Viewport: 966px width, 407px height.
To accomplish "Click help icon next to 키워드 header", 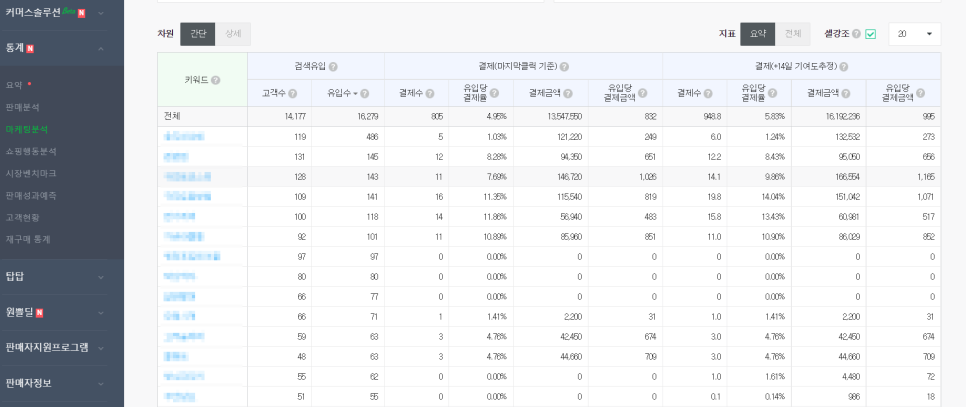I will point(216,80).
